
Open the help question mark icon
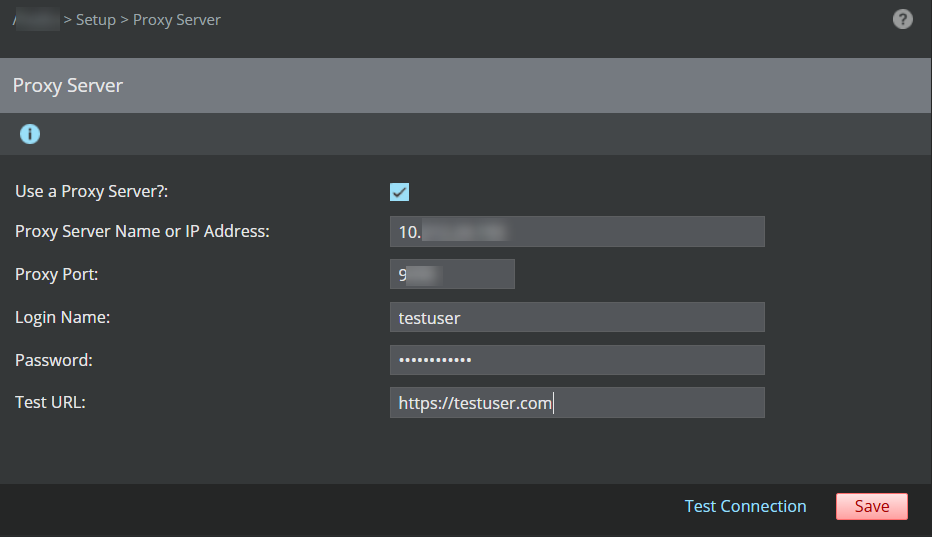point(902,20)
